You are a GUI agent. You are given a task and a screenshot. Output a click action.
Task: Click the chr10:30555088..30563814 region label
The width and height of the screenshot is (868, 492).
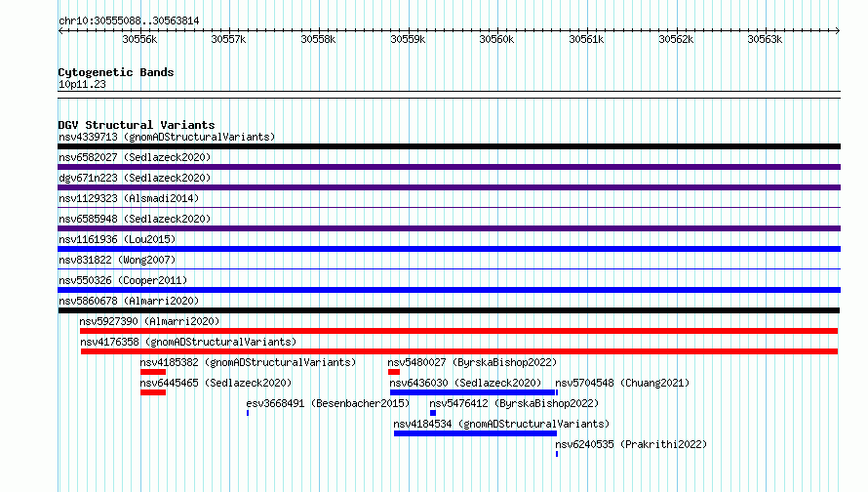click(x=129, y=20)
